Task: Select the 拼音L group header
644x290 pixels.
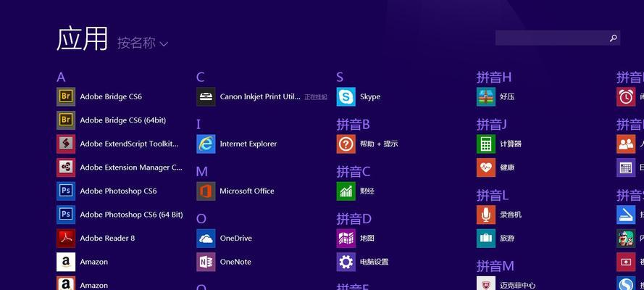Action: [493, 195]
